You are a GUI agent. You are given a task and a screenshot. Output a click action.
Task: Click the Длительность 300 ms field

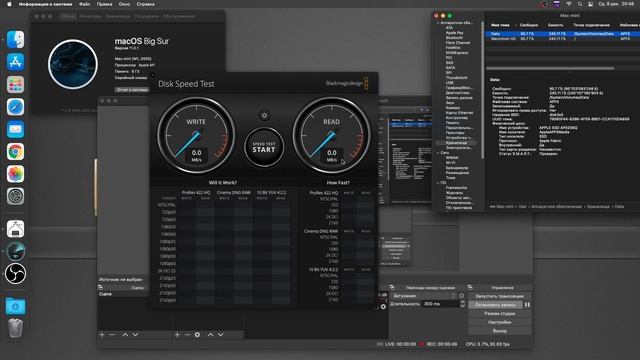pyautogui.click(x=441, y=304)
